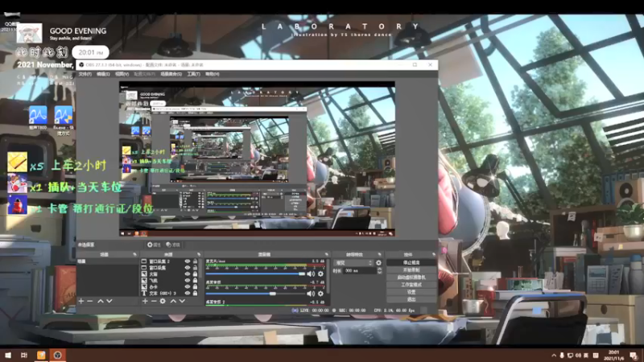Image resolution: width=644 pixels, height=362 pixels.
Task: Pop out the 混音器 dock panel
Action: (x=327, y=254)
